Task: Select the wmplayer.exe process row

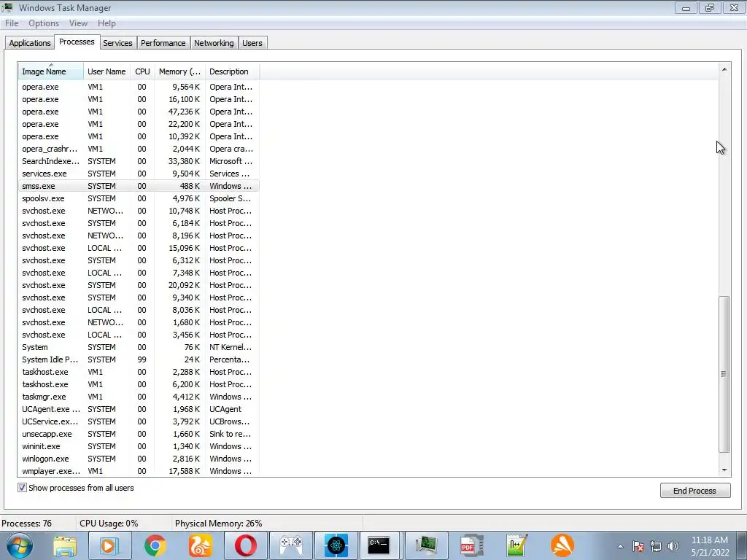Action: click(x=139, y=471)
